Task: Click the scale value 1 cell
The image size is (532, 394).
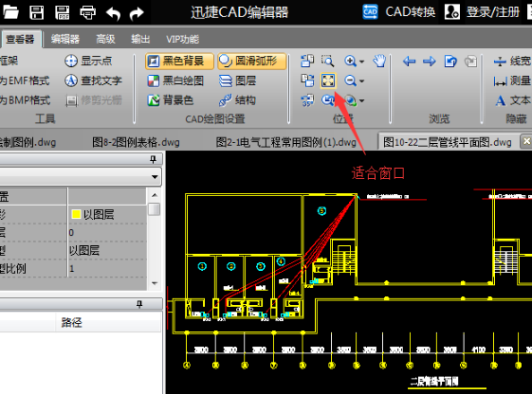Action: point(107,269)
